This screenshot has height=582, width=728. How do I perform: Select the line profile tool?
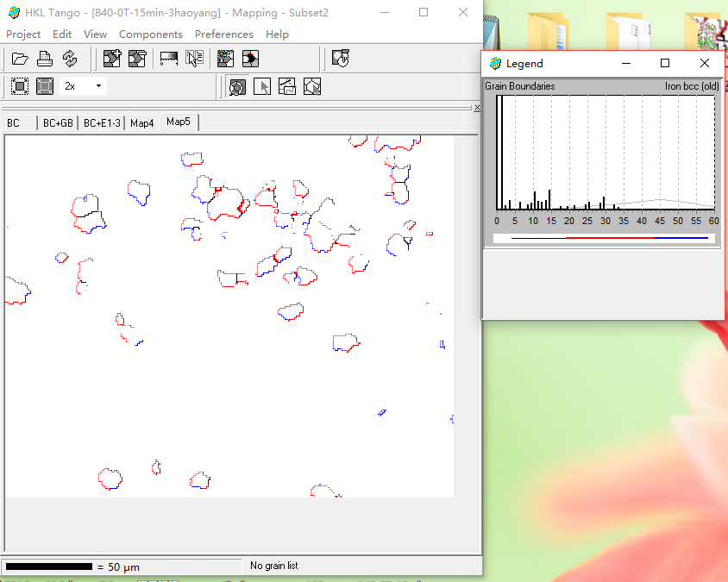pyautogui.click(x=287, y=87)
